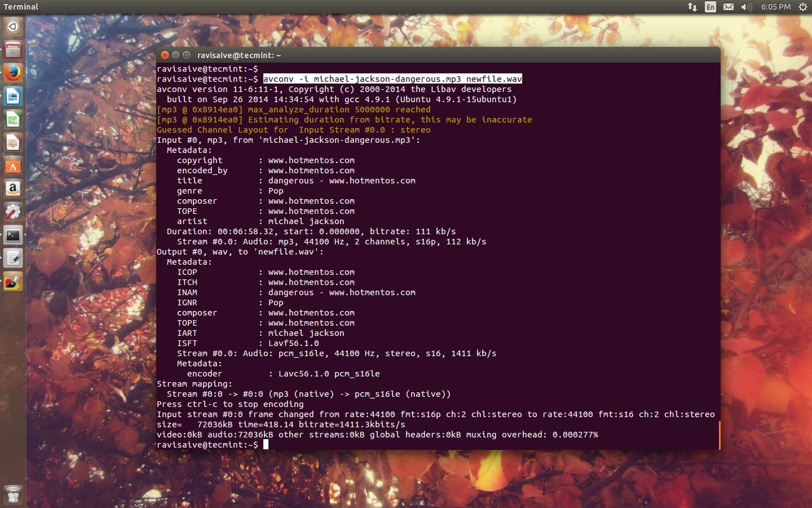This screenshot has height=508, width=812.
Task: Click the cursor block at the last prompt
Action: coord(266,445)
